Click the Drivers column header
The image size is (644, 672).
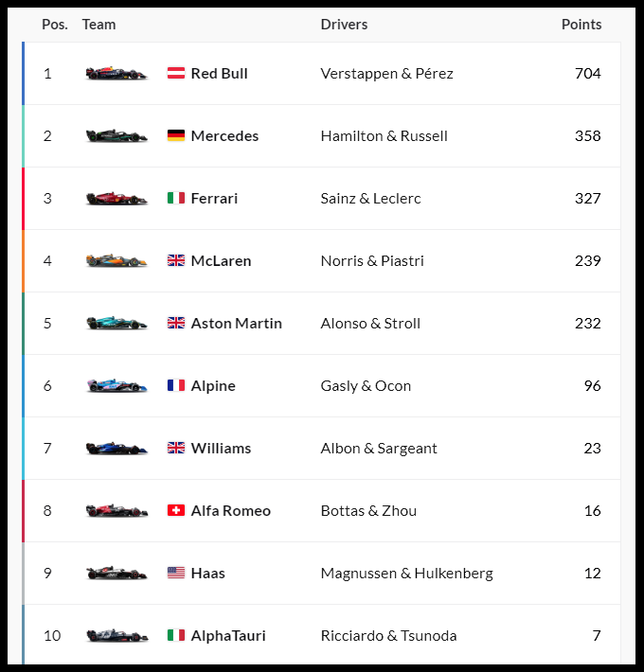(344, 25)
